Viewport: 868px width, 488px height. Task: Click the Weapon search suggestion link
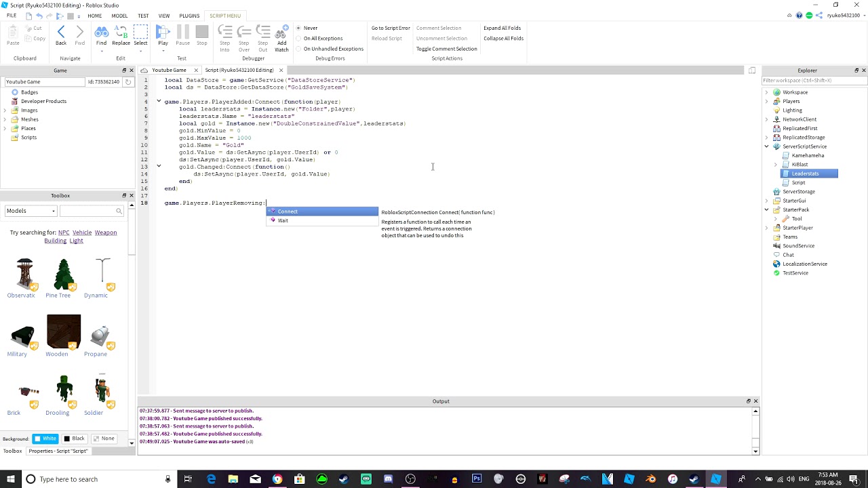tap(106, 232)
